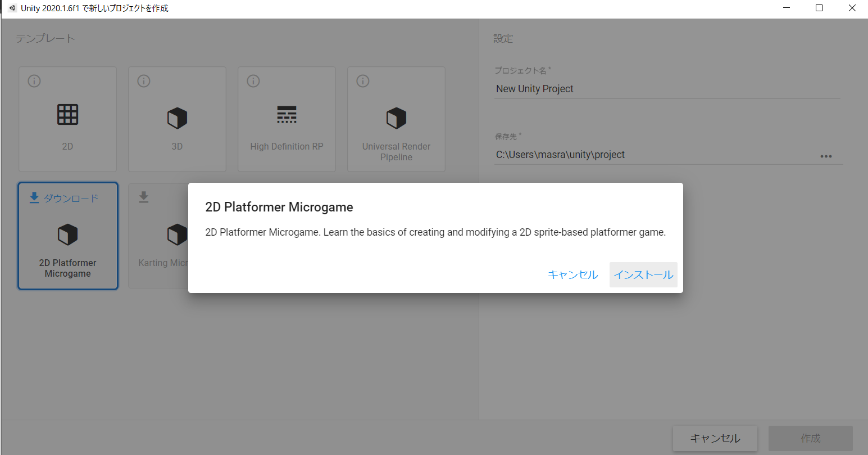Image resolution: width=868 pixels, height=455 pixels.
Task: Click the インストール button in the dialog
Action: pos(643,274)
